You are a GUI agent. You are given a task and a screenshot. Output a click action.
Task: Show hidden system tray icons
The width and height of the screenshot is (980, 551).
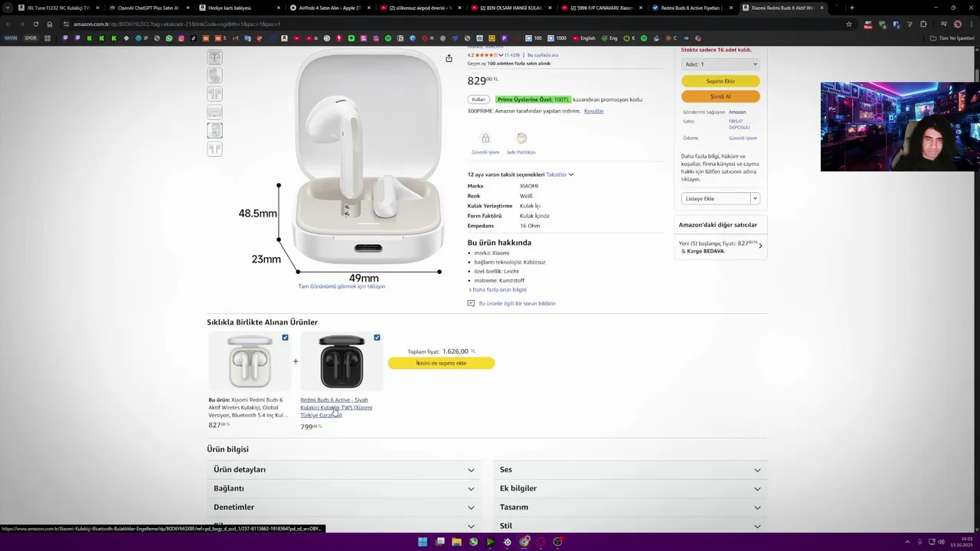click(x=907, y=542)
